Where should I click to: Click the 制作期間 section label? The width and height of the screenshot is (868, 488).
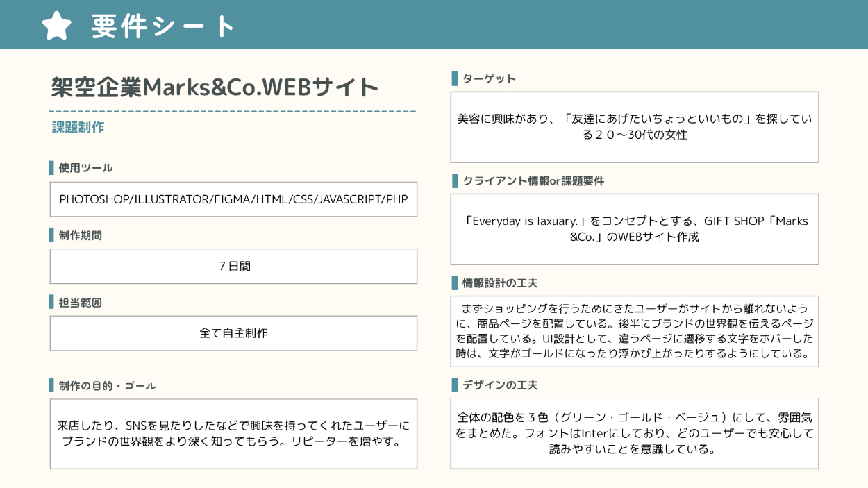coord(80,235)
